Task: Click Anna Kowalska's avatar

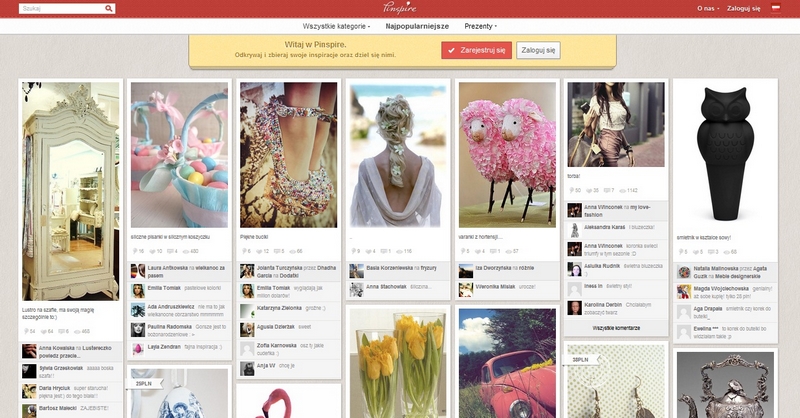Action: tap(29, 351)
